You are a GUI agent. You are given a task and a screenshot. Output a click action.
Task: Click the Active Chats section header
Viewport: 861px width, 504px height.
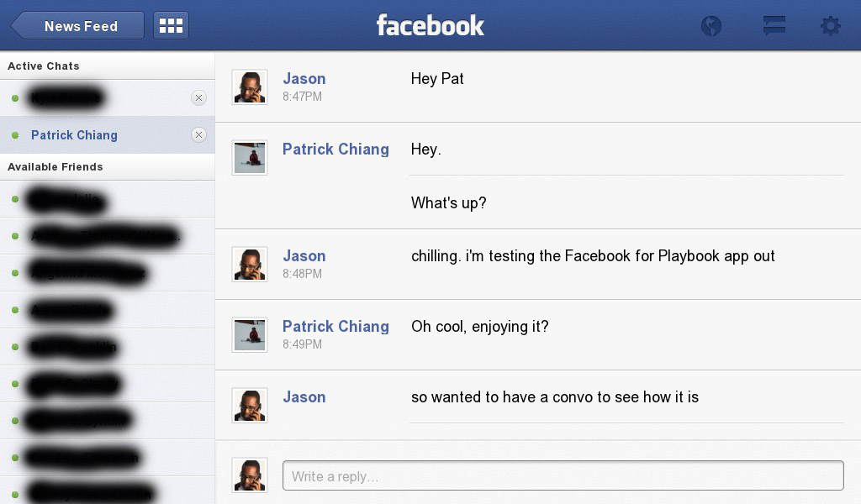pyautogui.click(x=44, y=66)
